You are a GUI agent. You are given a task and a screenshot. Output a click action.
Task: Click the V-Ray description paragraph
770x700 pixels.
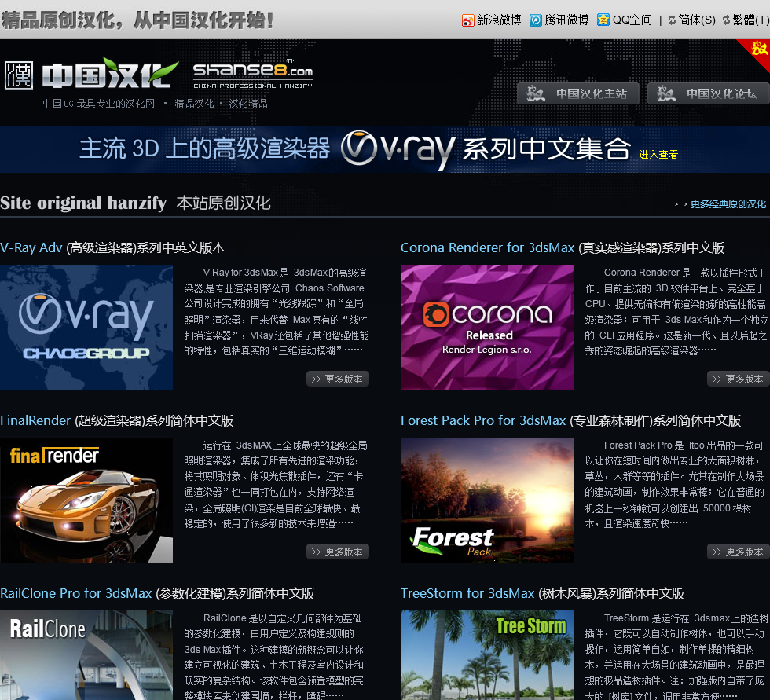[x=277, y=312]
